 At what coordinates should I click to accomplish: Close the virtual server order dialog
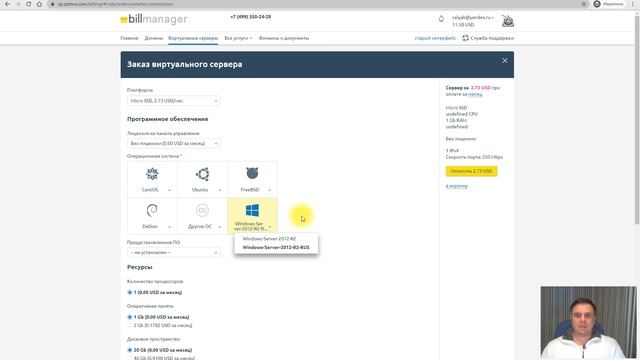(505, 60)
